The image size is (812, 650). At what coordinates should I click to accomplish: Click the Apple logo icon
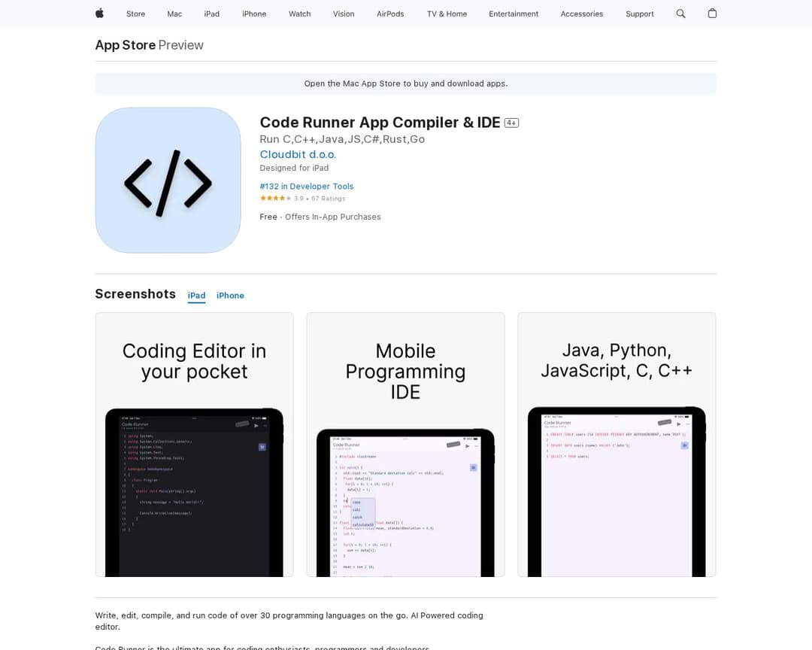pyautogui.click(x=99, y=14)
